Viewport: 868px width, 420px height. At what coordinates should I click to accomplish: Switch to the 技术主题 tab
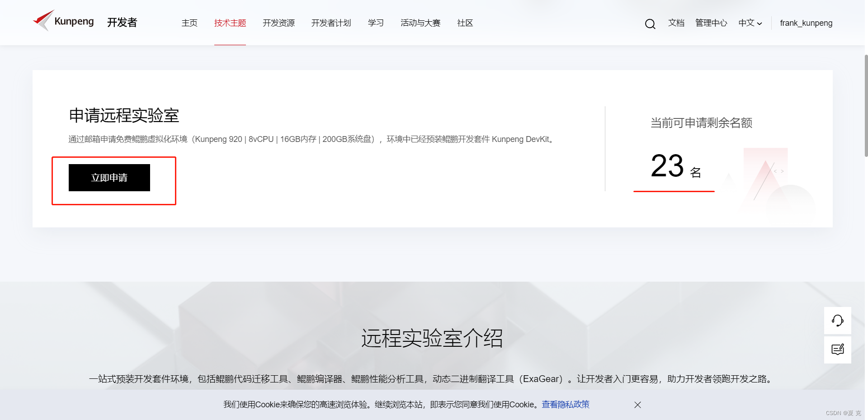coord(230,23)
